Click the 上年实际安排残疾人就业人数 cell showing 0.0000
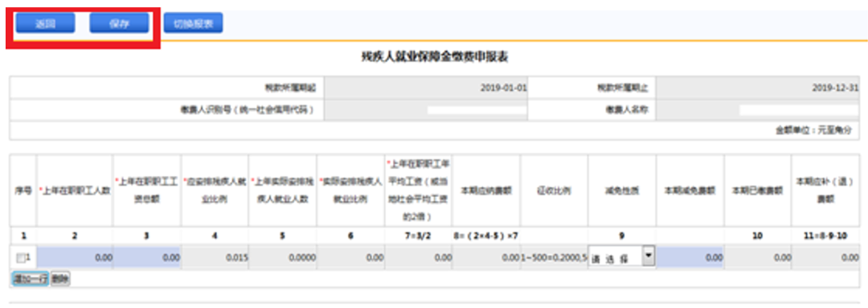Screen dimensions: 868x308 click(283, 257)
